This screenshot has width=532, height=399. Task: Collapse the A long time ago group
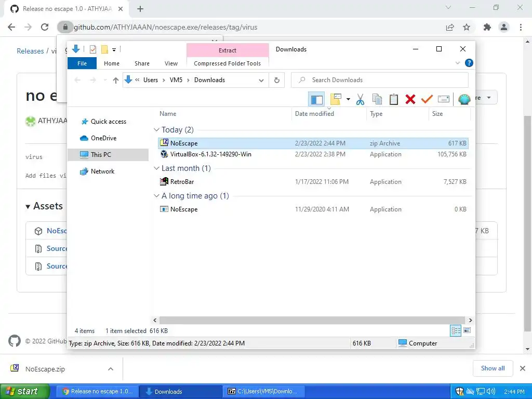[x=156, y=196]
